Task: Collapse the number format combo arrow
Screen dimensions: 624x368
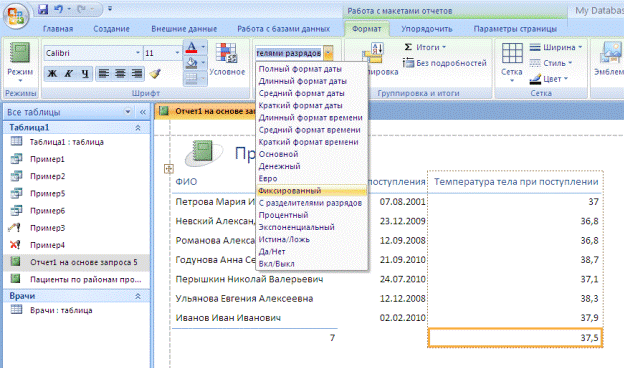Action: pos(328,53)
